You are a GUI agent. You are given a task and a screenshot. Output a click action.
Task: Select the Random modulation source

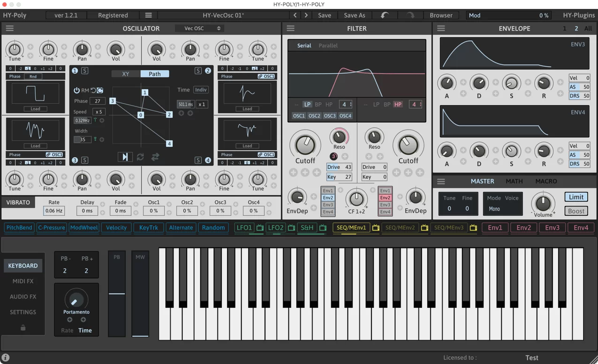click(213, 227)
